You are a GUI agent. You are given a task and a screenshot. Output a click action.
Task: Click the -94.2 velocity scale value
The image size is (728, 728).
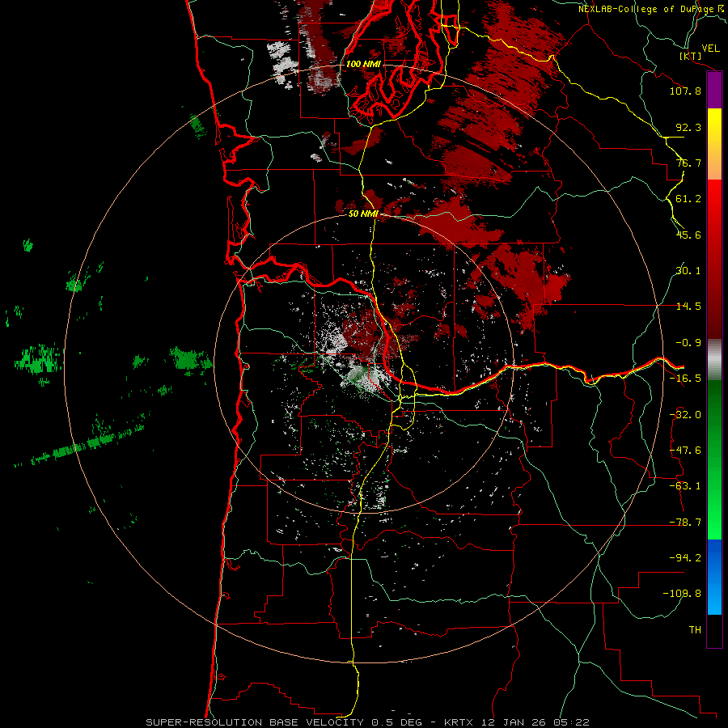pyautogui.click(x=685, y=558)
